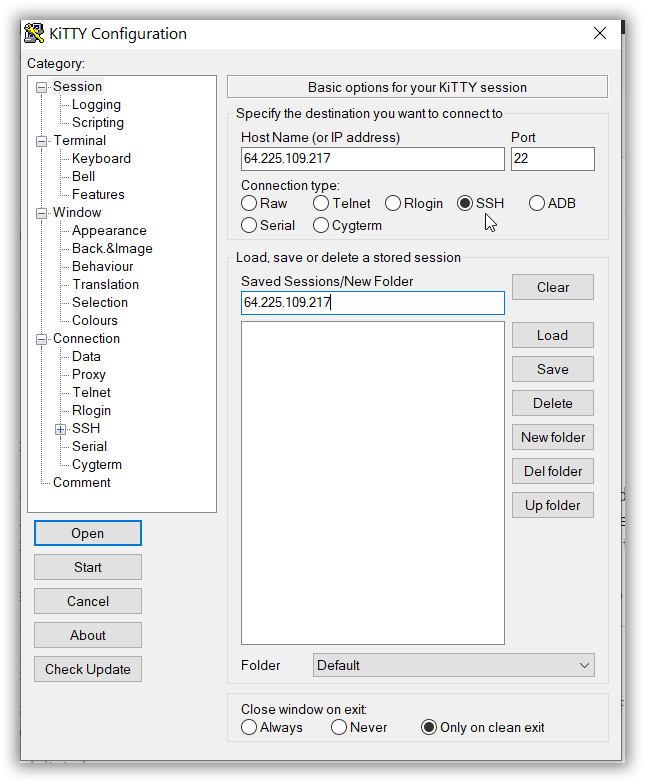Open Cygterm settings under Connection

(97, 464)
